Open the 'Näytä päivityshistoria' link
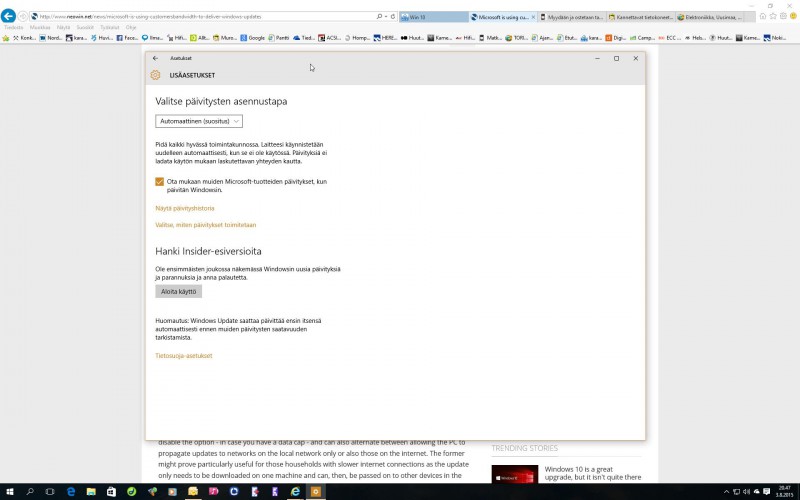The image size is (800, 500). pyautogui.click(x=185, y=208)
